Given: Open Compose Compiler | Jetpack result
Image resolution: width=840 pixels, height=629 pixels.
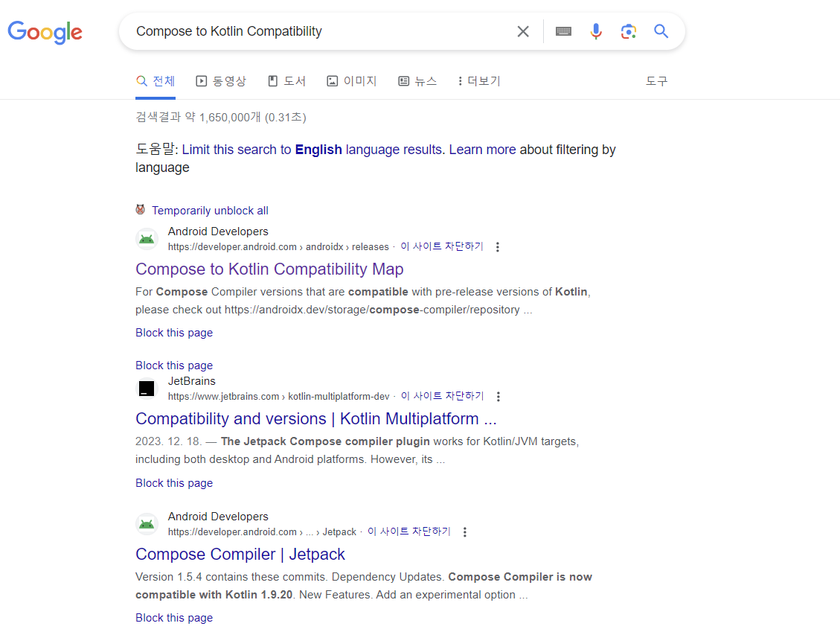Looking at the screenshot, I should [240, 554].
